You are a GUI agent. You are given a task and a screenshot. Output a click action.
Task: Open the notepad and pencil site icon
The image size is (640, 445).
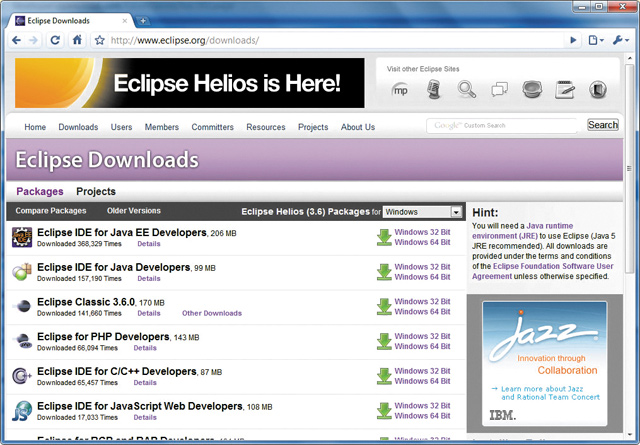tap(565, 89)
